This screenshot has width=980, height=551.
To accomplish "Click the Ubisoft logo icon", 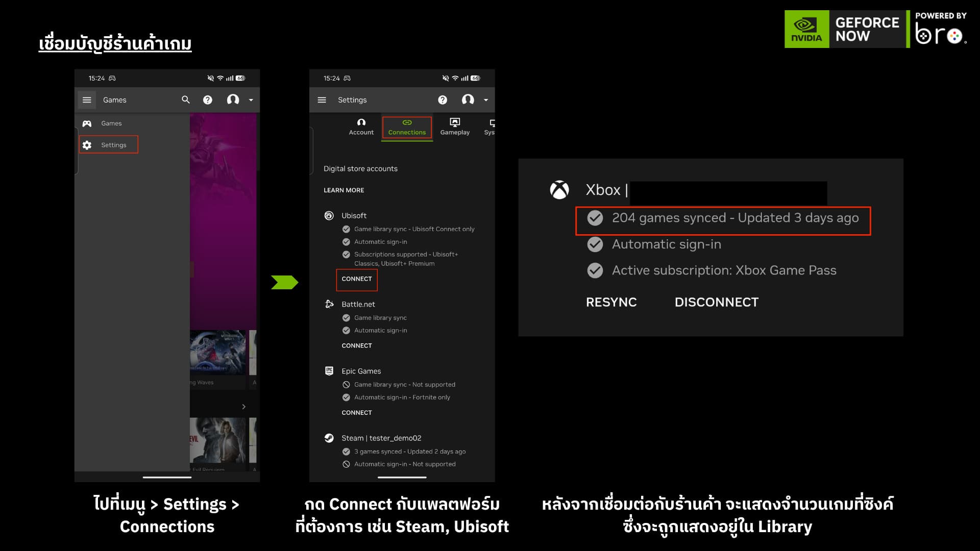I will [x=329, y=216].
